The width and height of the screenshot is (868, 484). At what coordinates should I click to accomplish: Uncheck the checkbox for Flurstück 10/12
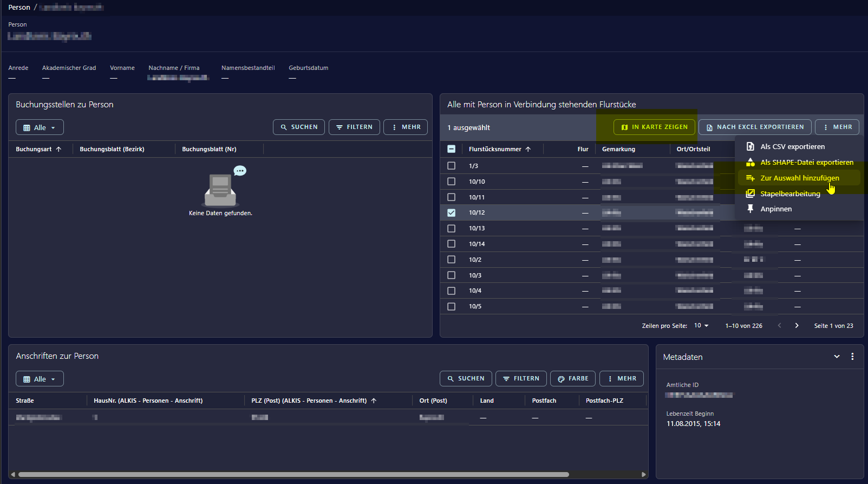click(x=451, y=212)
